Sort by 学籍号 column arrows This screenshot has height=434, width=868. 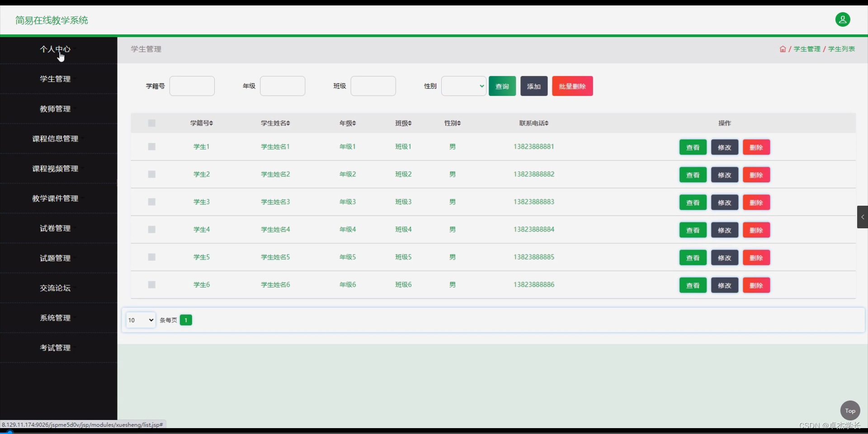[x=211, y=123]
